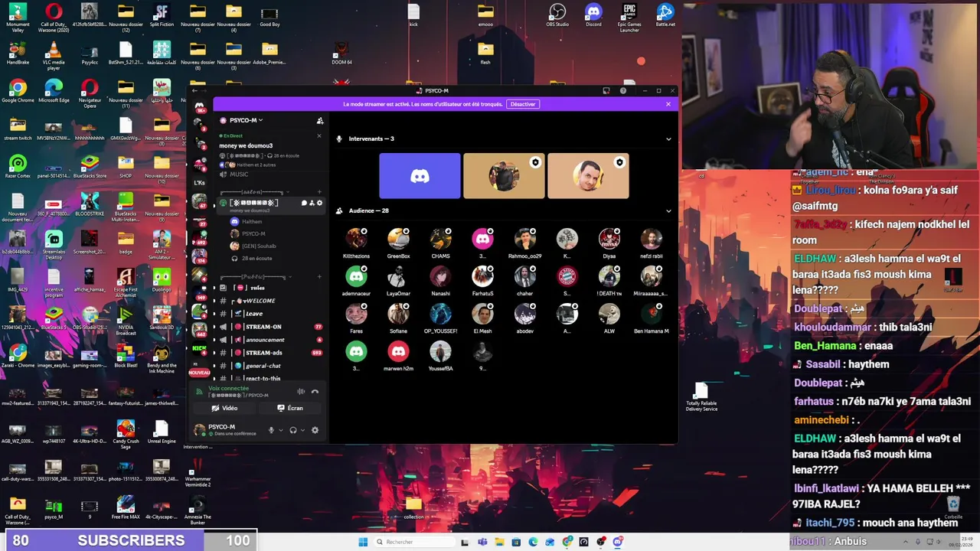Image resolution: width=980 pixels, height=551 pixels.
Task: Open Streamlabs Desktop shortcut icon
Action: point(54,243)
